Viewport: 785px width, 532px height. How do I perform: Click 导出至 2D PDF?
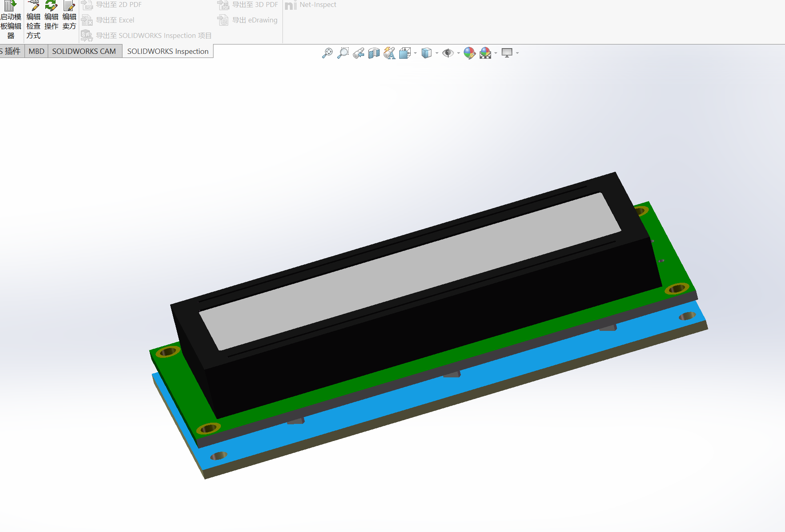click(x=111, y=5)
